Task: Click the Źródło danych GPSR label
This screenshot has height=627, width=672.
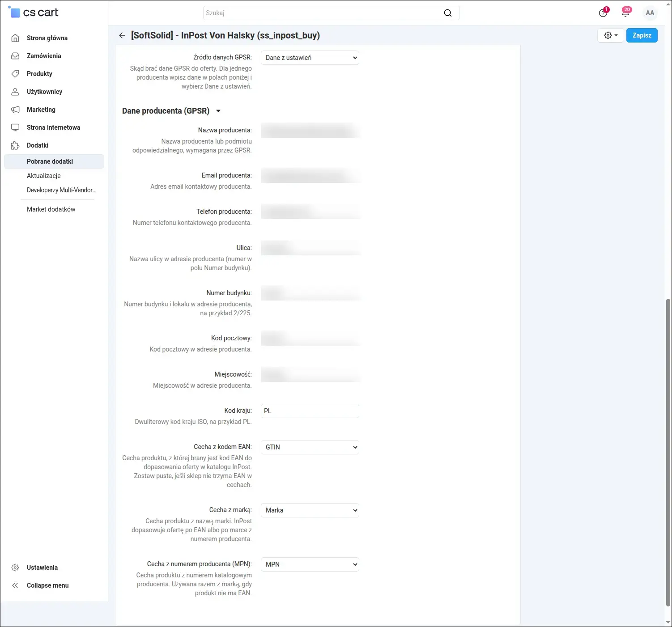Action: click(222, 57)
